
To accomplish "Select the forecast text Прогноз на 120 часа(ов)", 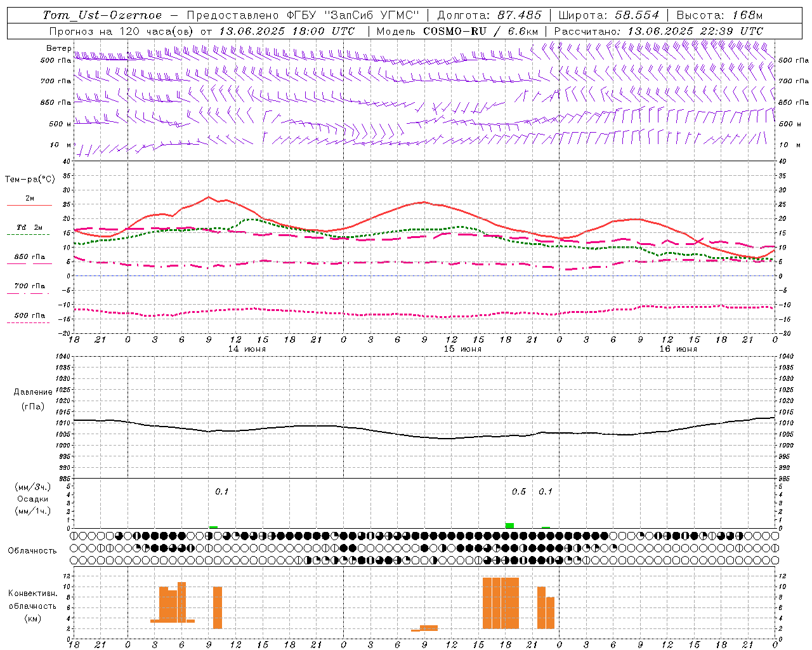I will click(x=122, y=31).
